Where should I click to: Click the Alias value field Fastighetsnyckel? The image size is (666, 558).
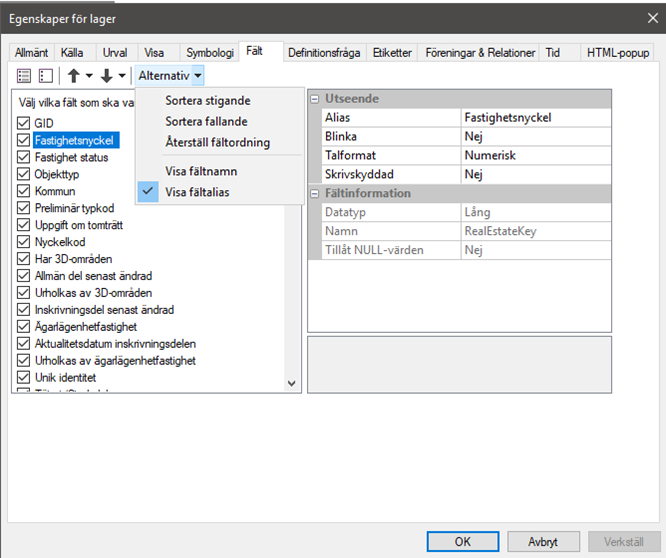pos(535,117)
